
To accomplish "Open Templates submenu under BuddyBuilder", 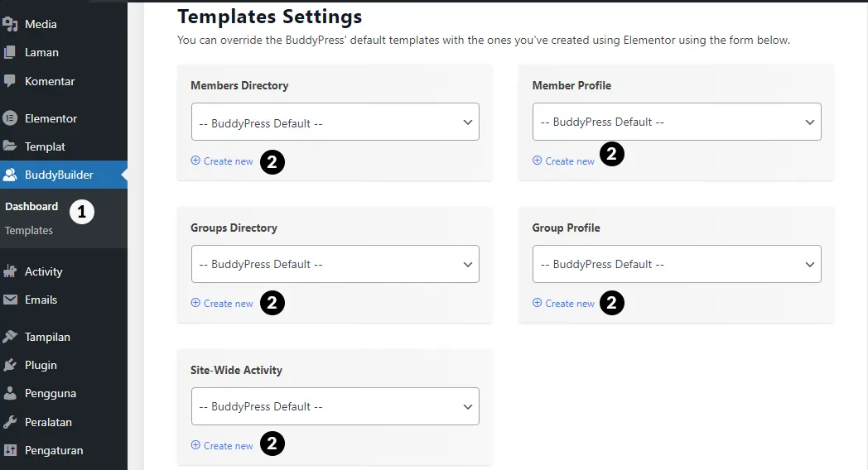I will [29, 230].
